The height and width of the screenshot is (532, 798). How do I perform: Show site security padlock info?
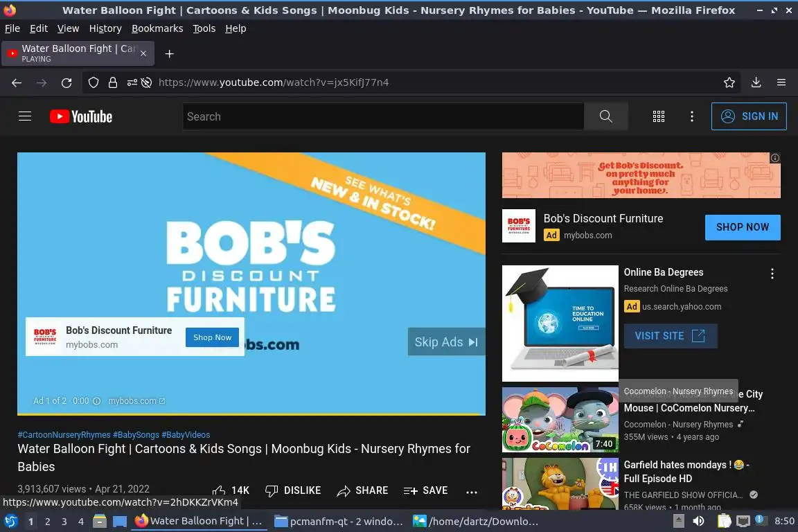coord(113,82)
